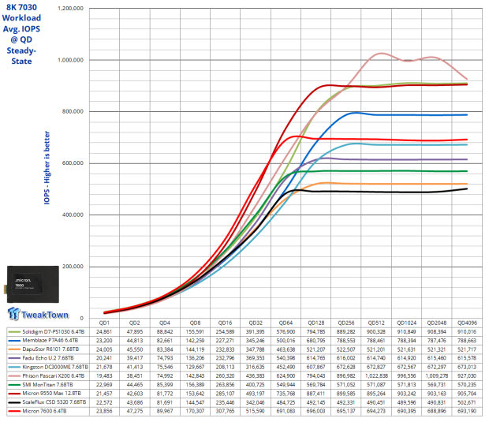Click the Micron 7600 SSD product image
489x448 pixels.
tap(32, 284)
